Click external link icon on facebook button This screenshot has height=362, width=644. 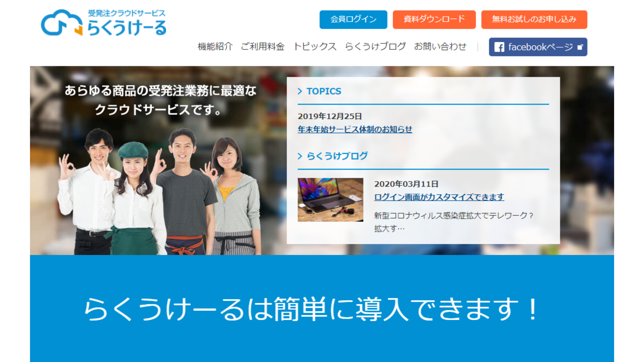pos(580,47)
